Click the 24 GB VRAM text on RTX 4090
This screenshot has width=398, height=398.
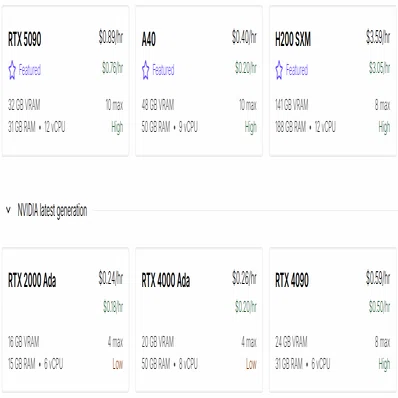pos(291,342)
